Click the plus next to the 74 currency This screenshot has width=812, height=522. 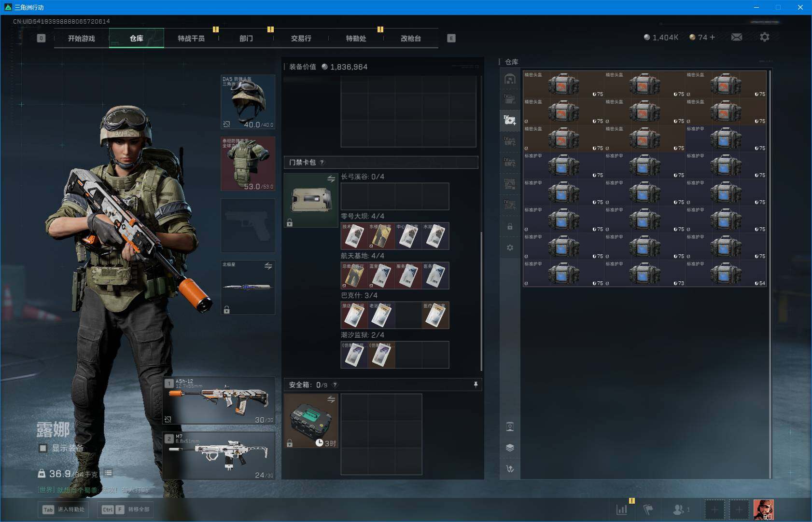click(712, 37)
